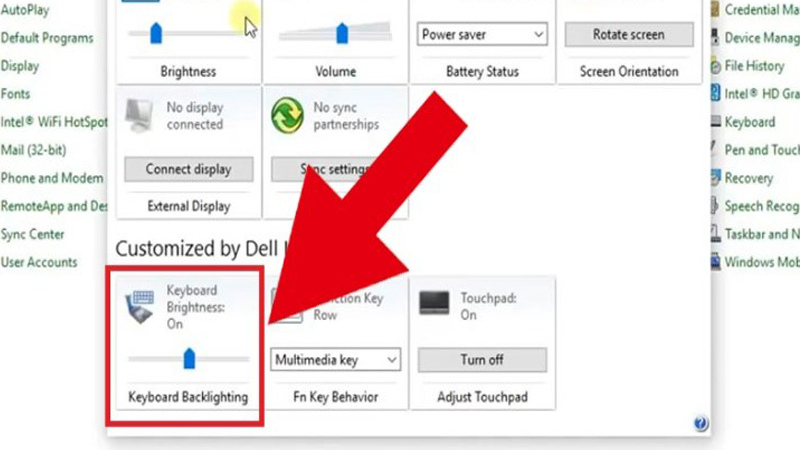Click the No display connected text

[x=195, y=116]
